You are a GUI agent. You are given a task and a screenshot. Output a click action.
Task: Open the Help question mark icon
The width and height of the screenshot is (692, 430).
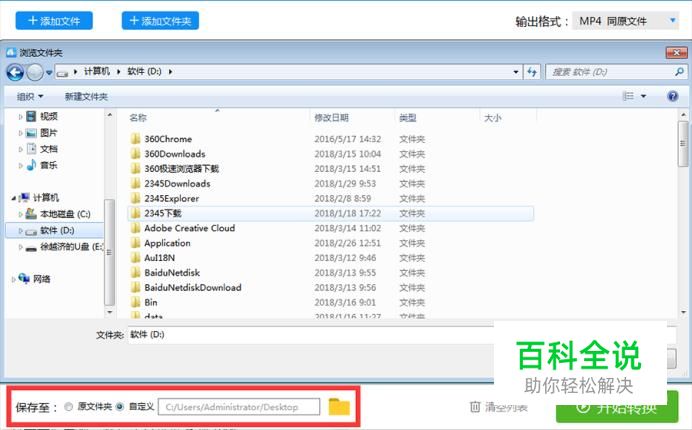tap(673, 96)
